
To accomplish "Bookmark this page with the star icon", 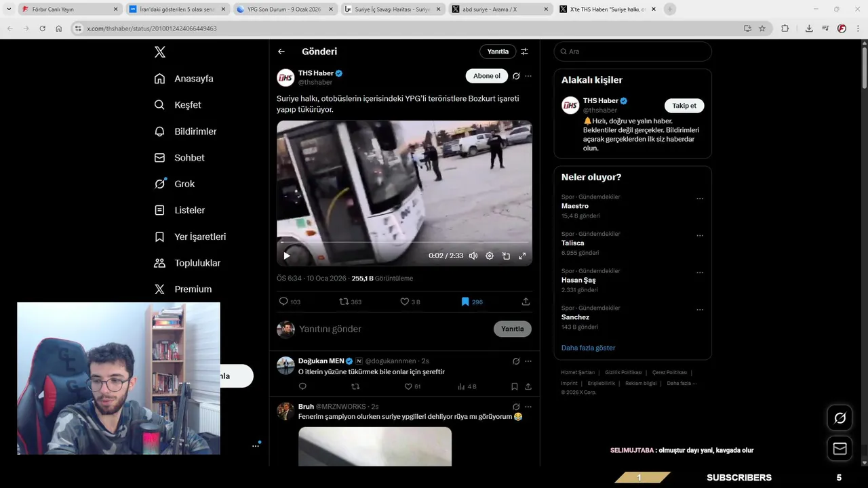I will [762, 28].
